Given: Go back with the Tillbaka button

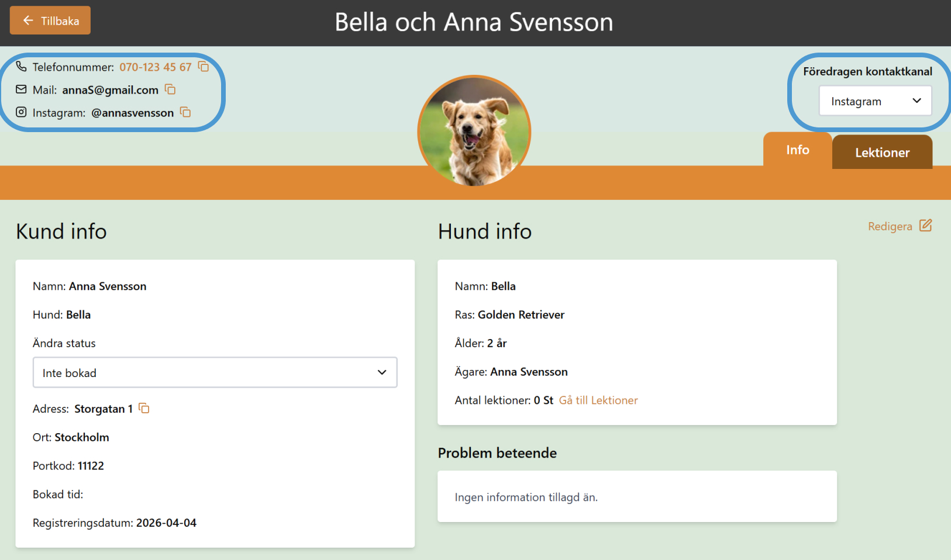Looking at the screenshot, I should tap(50, 20).
